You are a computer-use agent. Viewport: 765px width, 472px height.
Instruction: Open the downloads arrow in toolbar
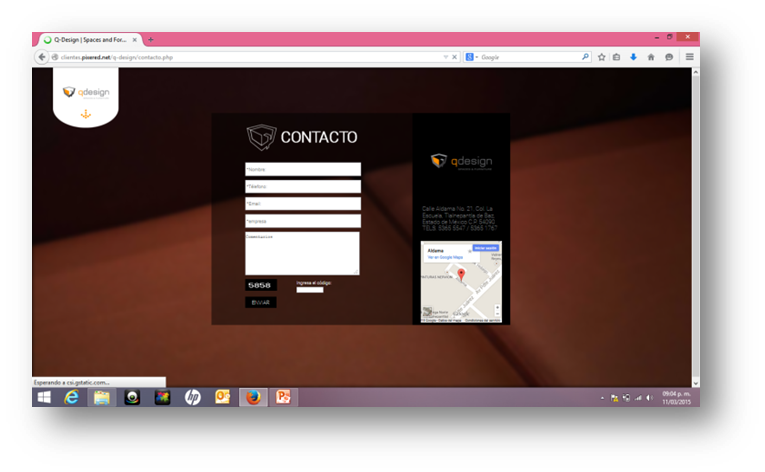pyautogui.click(x=633, y=57)
